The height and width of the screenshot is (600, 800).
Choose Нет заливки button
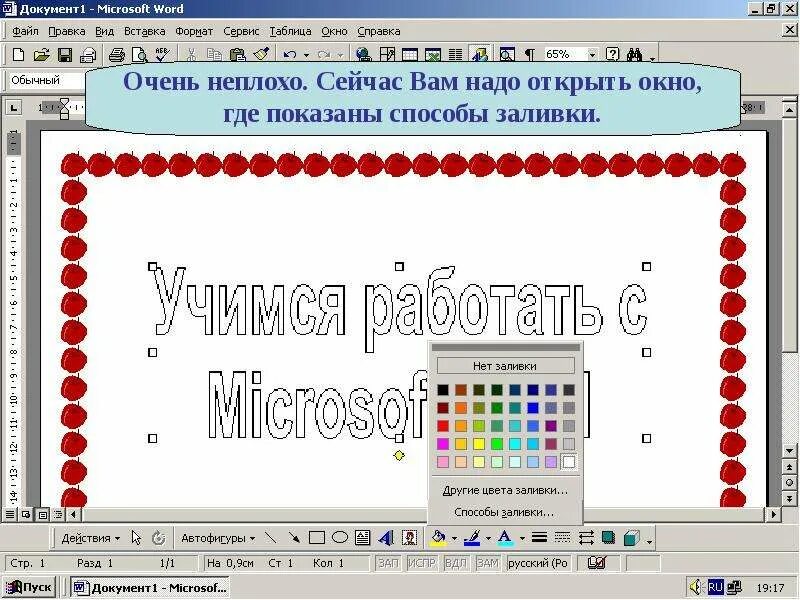505,366
